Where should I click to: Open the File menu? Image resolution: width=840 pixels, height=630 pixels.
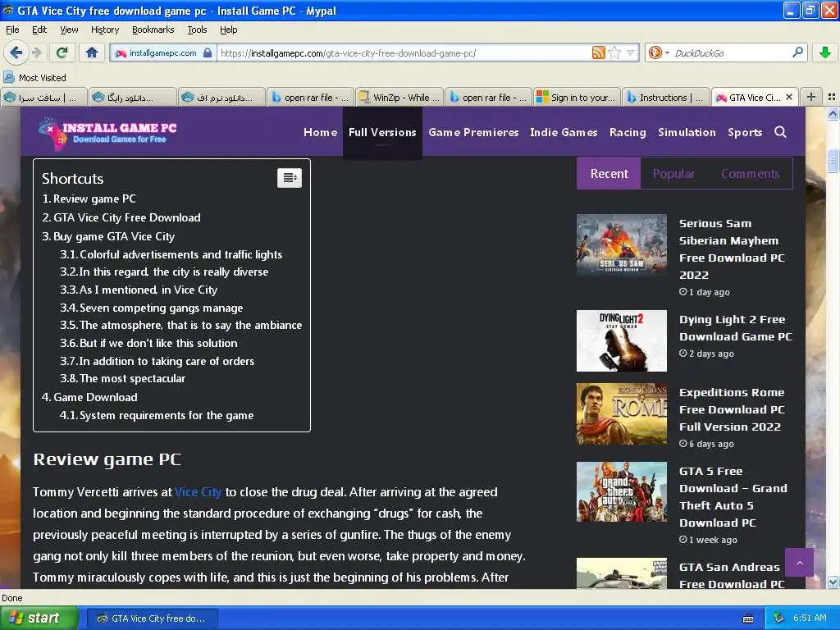point(11,30)
